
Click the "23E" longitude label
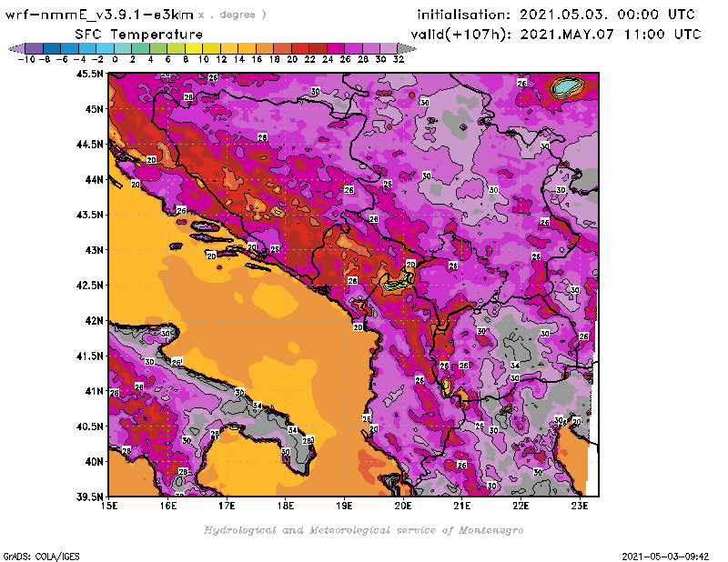[580, 506]
